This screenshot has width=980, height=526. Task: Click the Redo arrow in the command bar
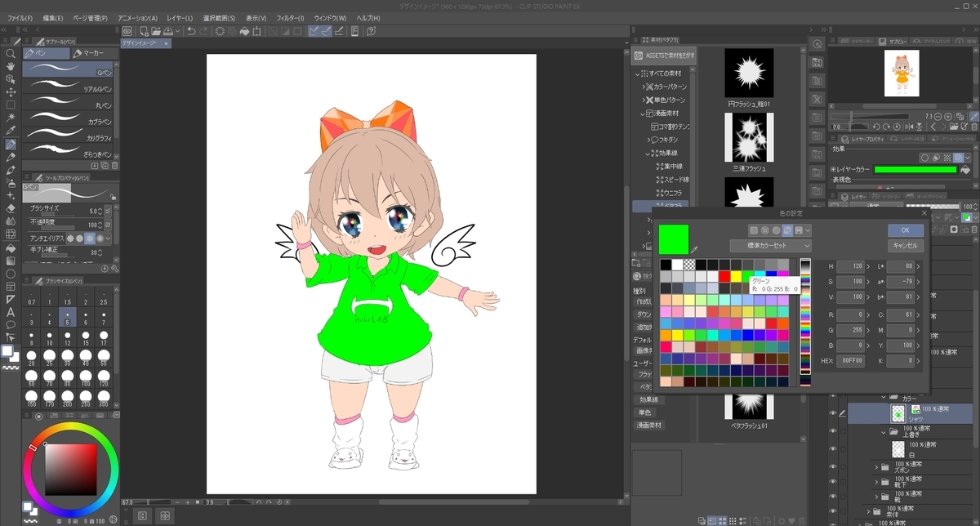click(x=204, y=31)
